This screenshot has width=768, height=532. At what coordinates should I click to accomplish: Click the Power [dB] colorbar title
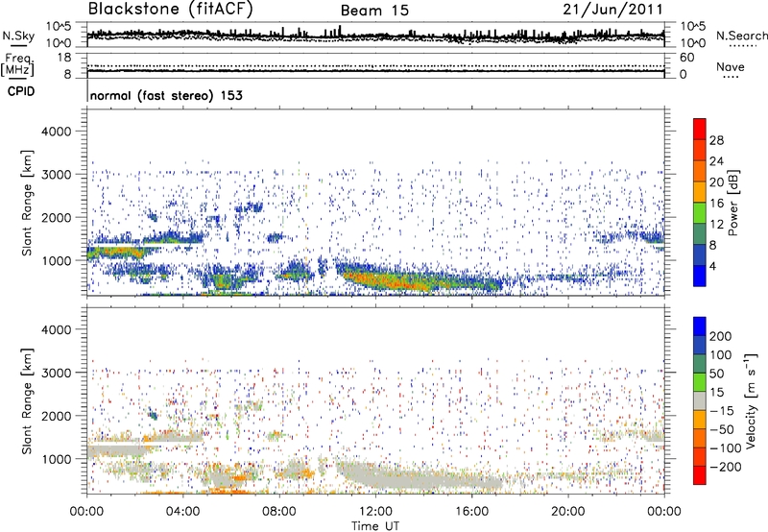point(732,203)
